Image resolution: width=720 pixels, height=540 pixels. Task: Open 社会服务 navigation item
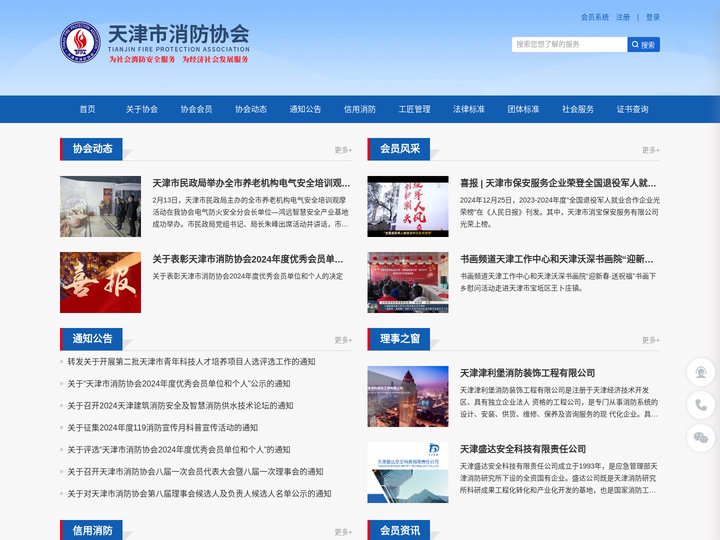tap(578, 109)
